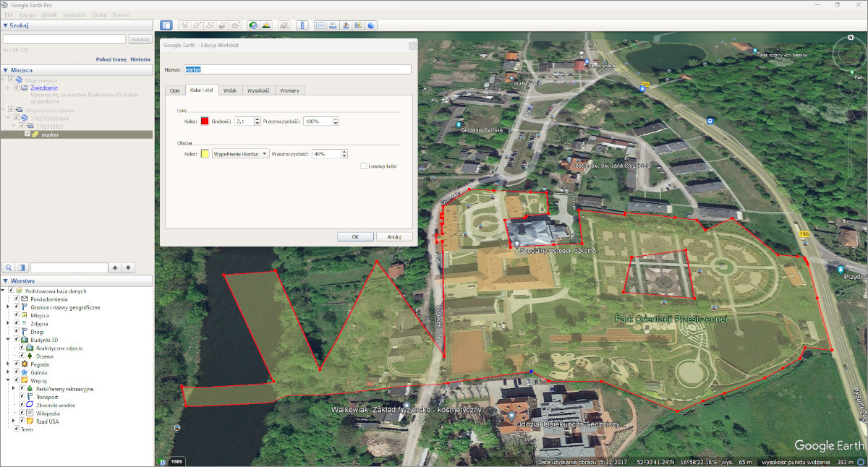The image size is (868, 467).
Task: Open the Edycja menu
Action: coord(27,14)
